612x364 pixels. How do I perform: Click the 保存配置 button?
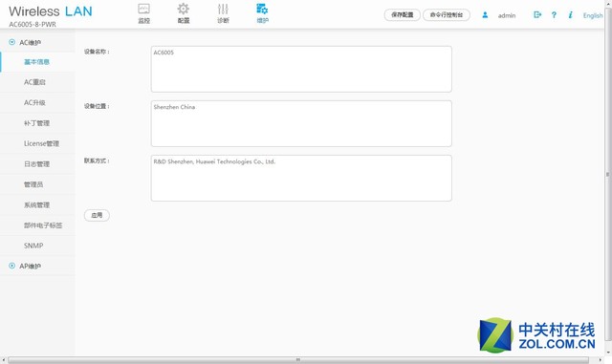coord(402,15)
